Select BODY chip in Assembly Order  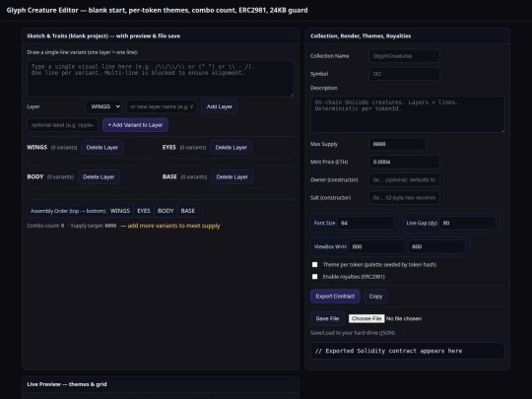pos(166,211)
